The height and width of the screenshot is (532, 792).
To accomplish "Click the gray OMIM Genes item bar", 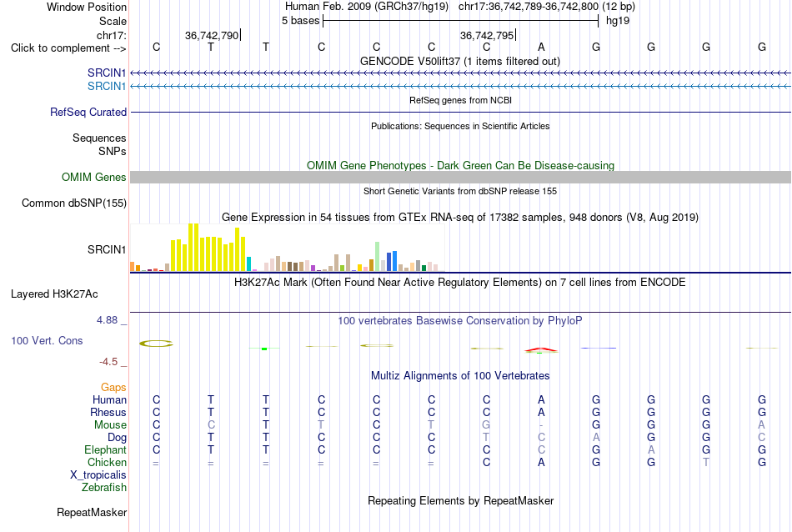I will 460,177.
